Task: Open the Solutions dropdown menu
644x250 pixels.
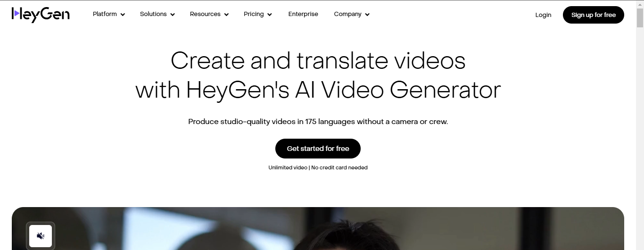Action: pyautogui.click(x=157, y=14)
